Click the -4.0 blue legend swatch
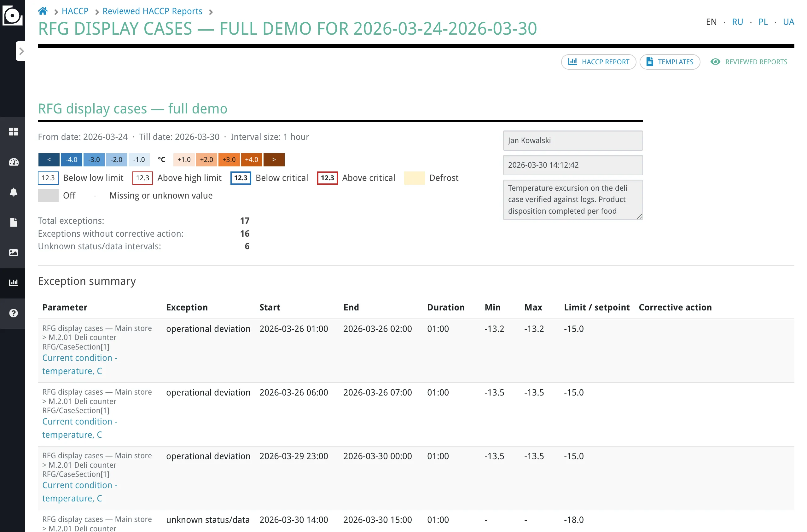This screenshot has width=807, height=532. click(71, 160)
